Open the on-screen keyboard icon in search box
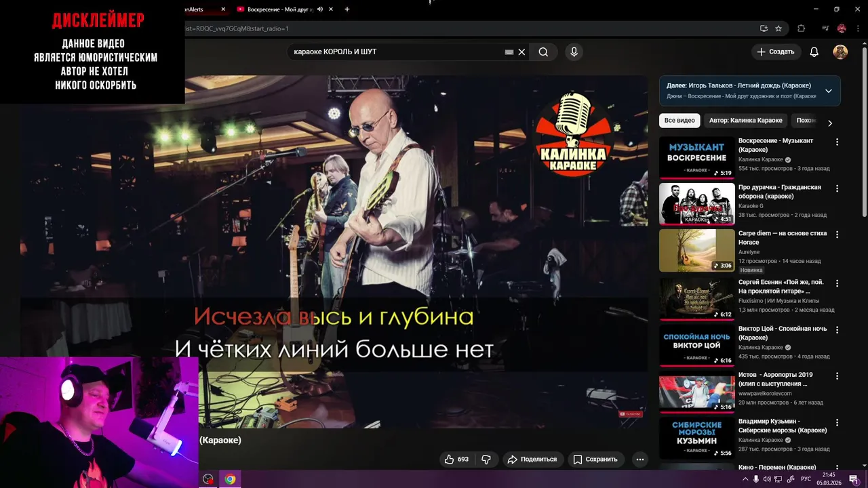This screenshot has width=868, height=488. click(x=509, y=52)
